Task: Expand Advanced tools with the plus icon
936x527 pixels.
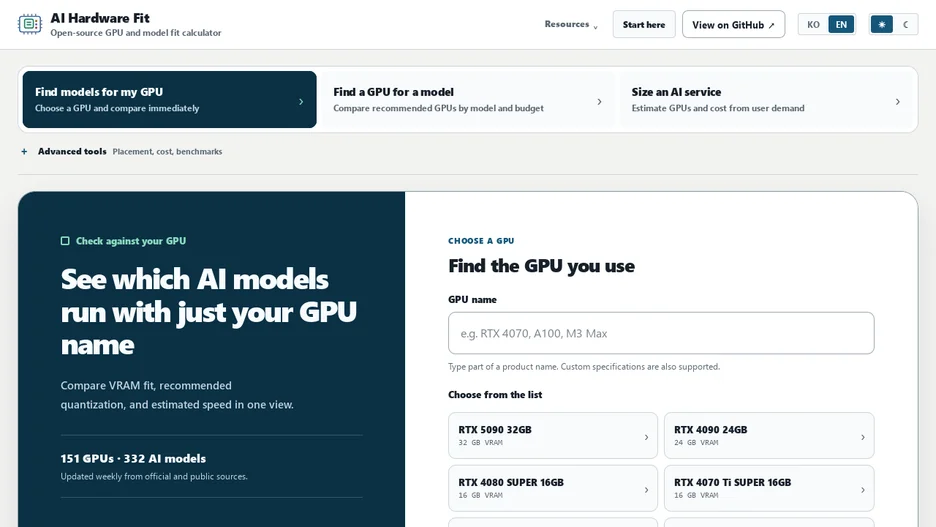Action: click(x=24, y=152)
